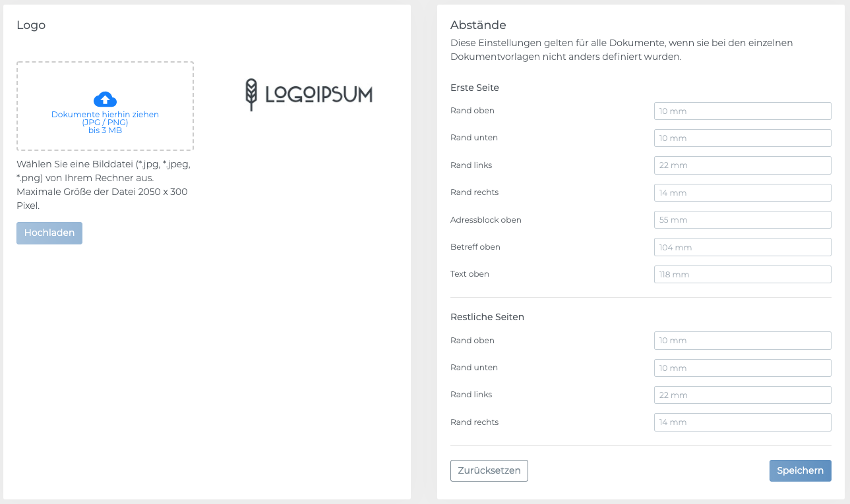850x504 pixels.
Task: Click the 'Betreff oben' input field
Action: (x=742, y=247)
